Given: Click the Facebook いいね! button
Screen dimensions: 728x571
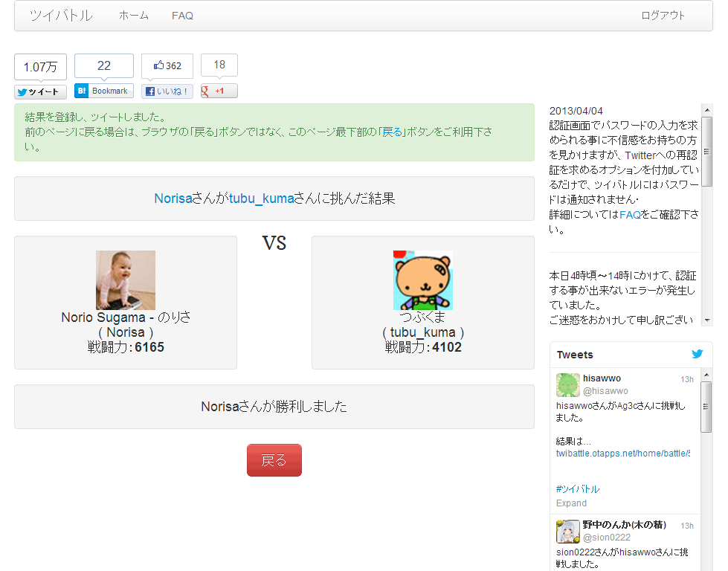Looking at the screenshot, I should coord(167,91).
